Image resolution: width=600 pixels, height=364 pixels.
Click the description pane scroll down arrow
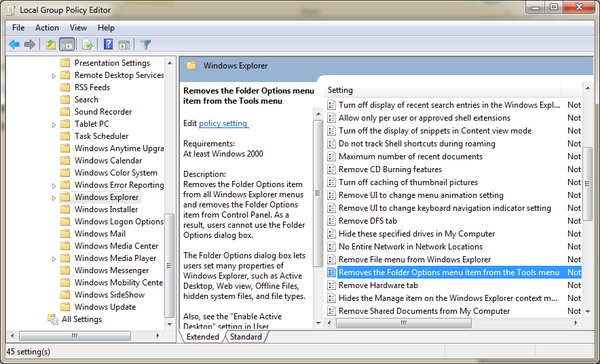(318, 323)
